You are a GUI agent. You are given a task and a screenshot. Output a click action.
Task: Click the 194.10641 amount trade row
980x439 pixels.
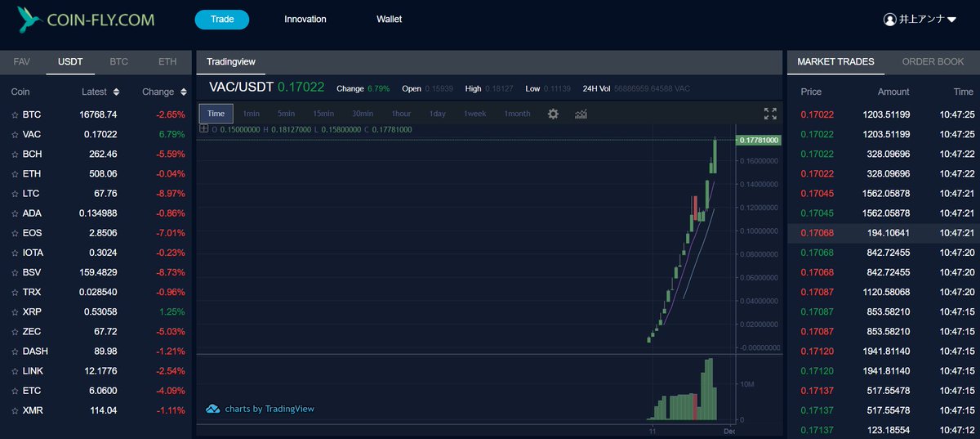click(x=883, y=233)
